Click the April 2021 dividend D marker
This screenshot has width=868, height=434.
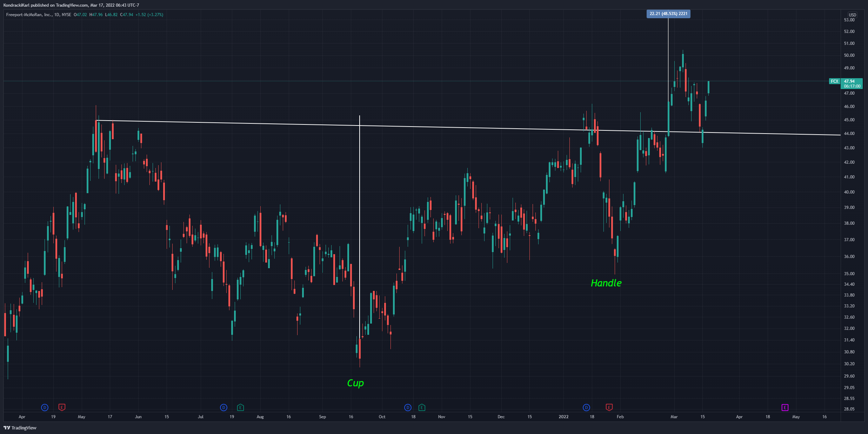(x=45, y=407)
